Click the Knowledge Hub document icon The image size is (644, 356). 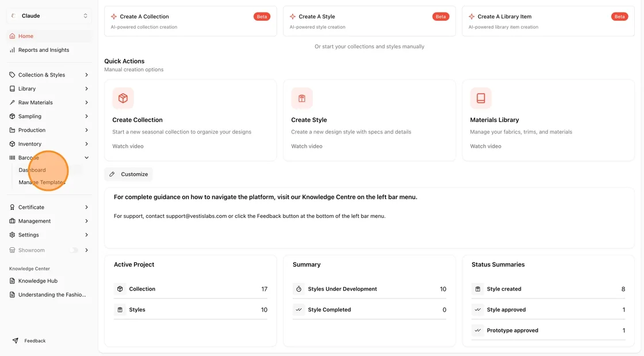coord(12,281)
